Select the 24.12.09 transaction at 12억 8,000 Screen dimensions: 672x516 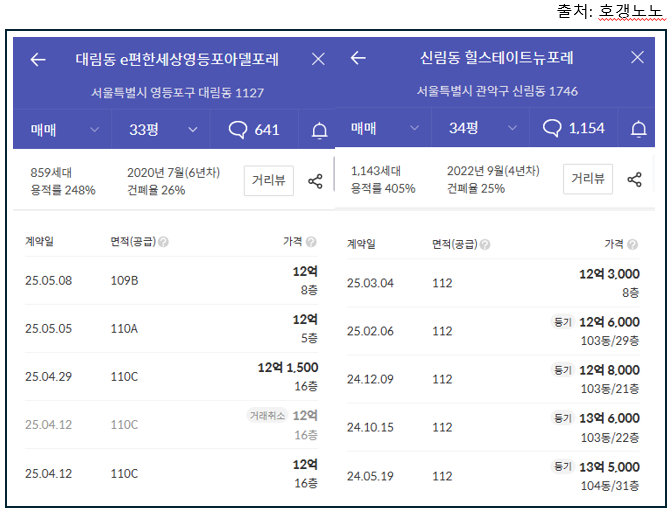(493, 379)
